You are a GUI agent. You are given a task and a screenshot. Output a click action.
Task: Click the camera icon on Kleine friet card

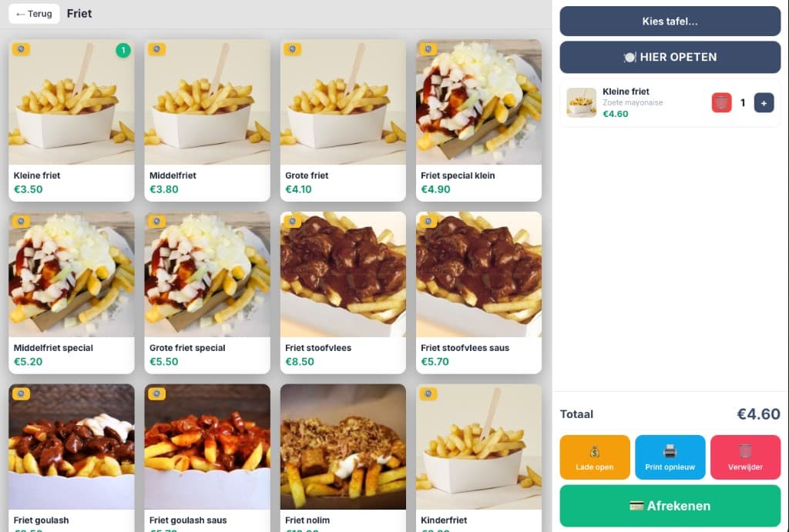click(x=22, y=49)
